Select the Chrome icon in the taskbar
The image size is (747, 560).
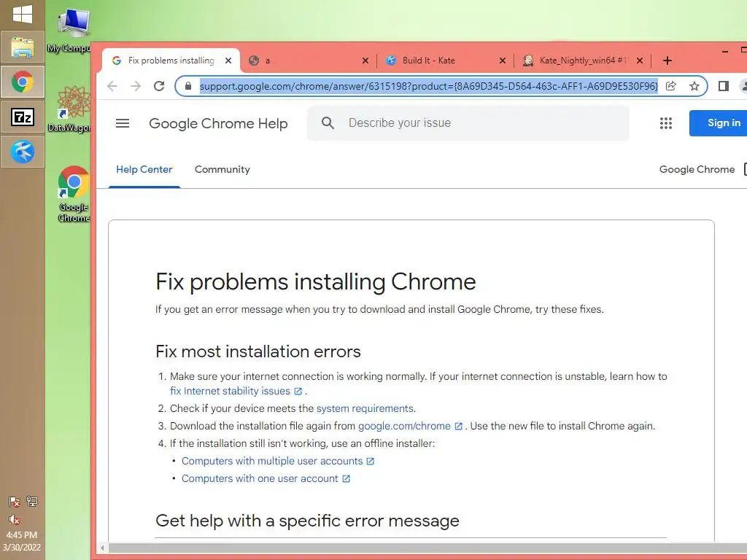tap(23, 82)
